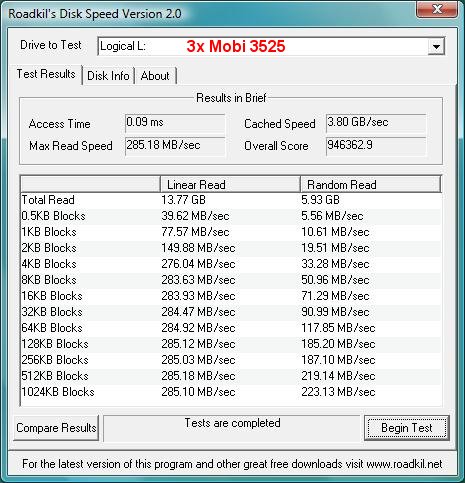Click the 10.61 MB/sec random read cell
The height and width of the screenshot is (483, 465).
(x=335, y=232)
